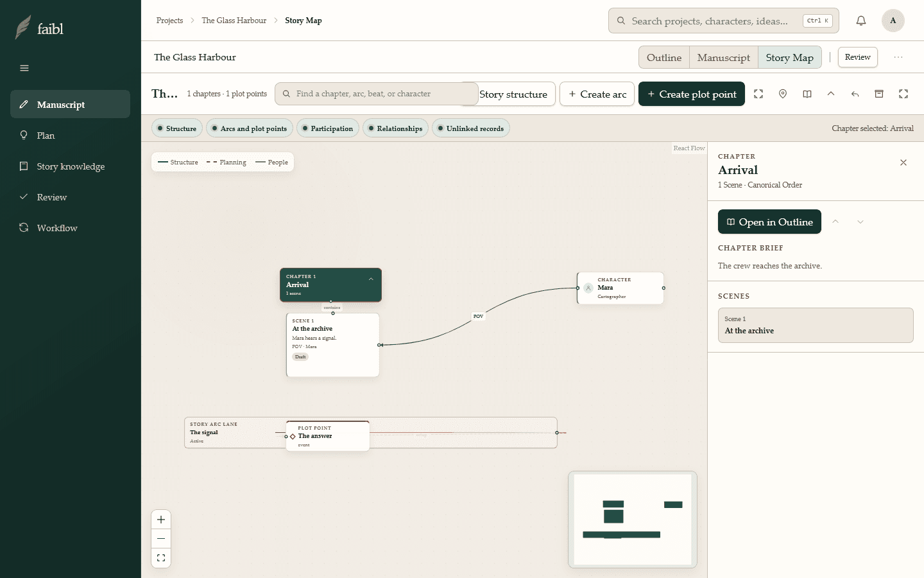The image size is (924, 578).
Task: Click the location pin icon in the toolbar
Action: point(783,94)
